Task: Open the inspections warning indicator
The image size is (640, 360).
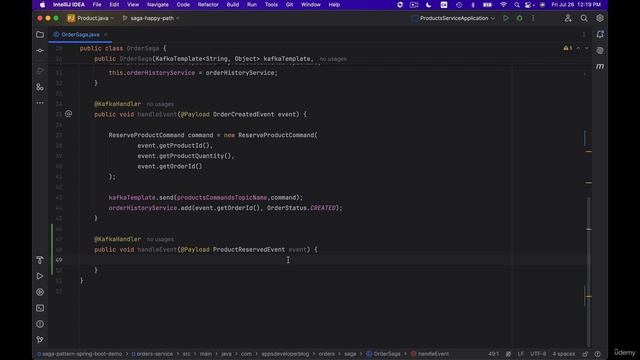Action: [568, 48]
